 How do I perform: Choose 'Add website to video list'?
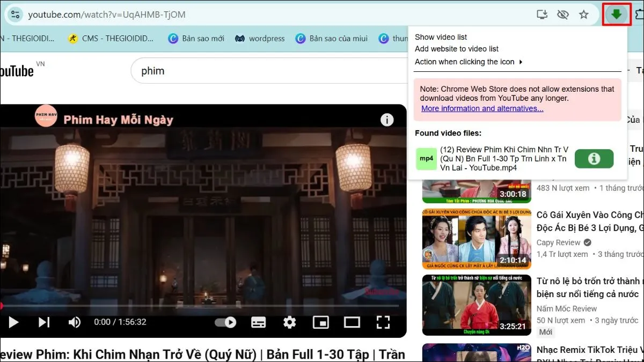457,49
